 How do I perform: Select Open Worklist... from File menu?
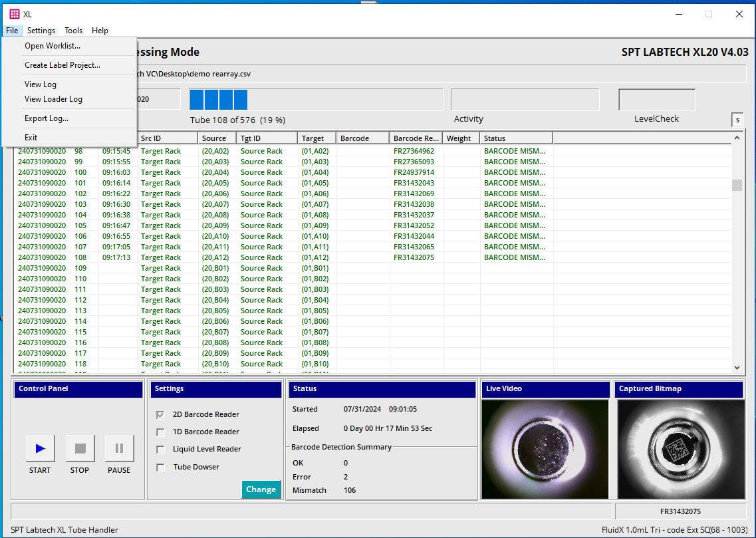coord(53,46)
